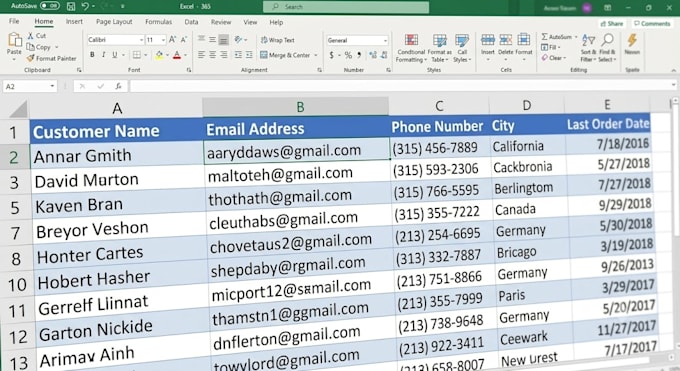Open the Fill dropdown
Image resolution: width=680 pixels, height=371 pixels.
point(551,47)
